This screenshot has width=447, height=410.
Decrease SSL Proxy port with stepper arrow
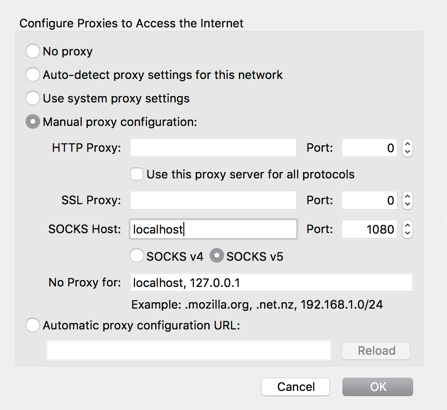tap(407, 204)
